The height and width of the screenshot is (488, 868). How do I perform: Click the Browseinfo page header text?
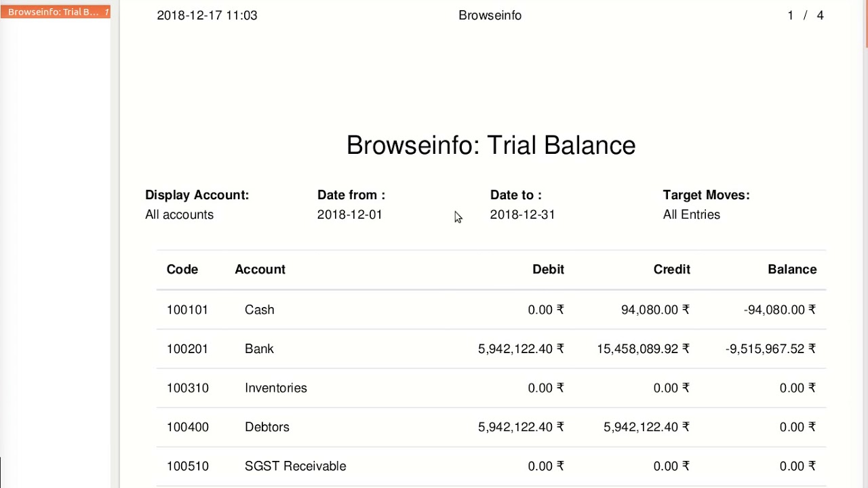pyautogui.click(x=490, y=15)
